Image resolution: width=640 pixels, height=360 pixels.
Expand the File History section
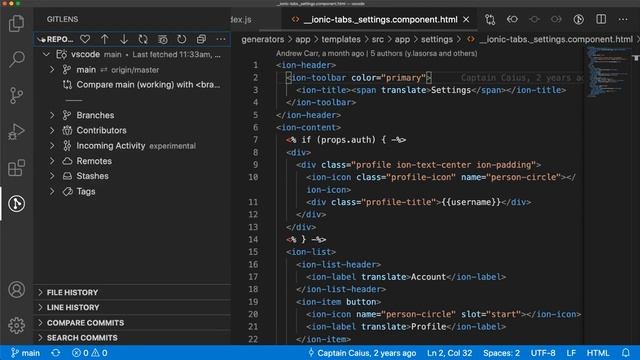pos(133,292)
